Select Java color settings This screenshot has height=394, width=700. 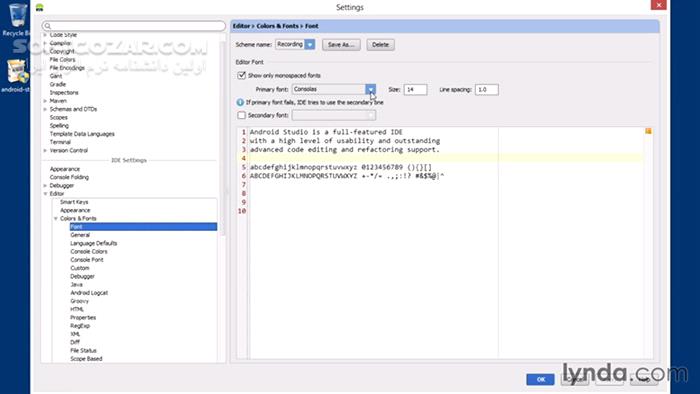click(x=76, y=285)
